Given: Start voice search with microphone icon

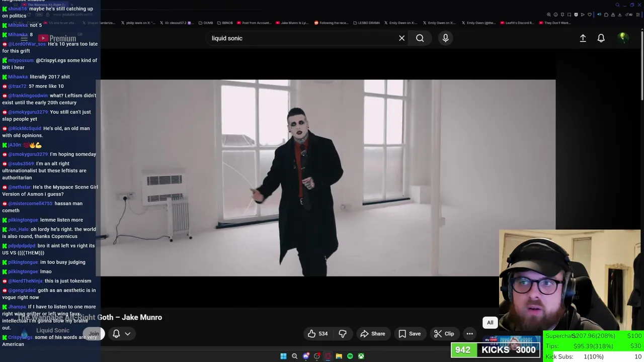Looking at the screenshot, I should coord(445,38).
